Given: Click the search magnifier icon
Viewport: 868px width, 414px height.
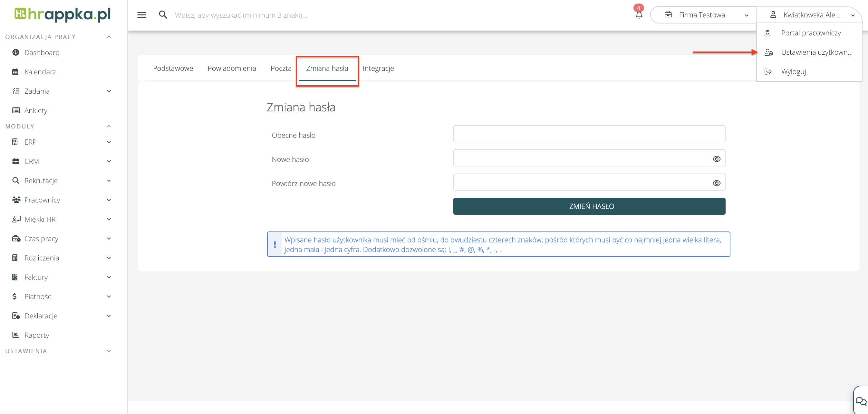Looking at the screenshot, I should pyautogui.click(x=163, y=15).
